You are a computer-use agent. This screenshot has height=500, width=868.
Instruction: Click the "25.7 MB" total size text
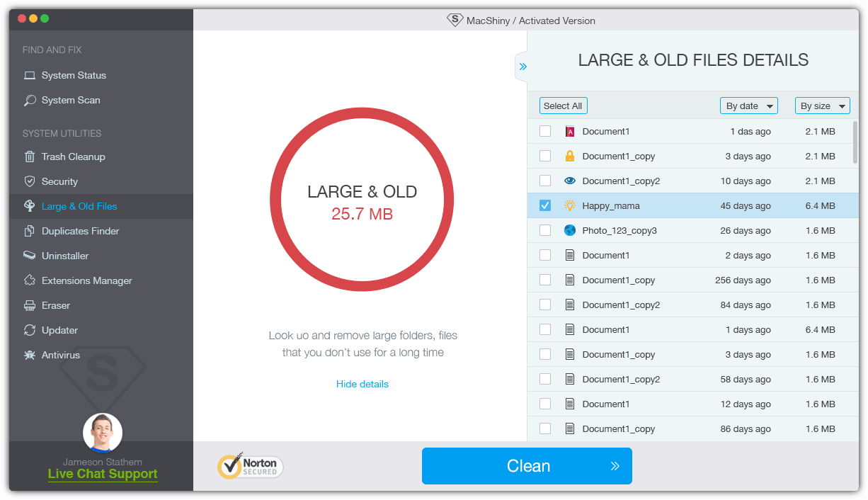[x=362, y=214]
